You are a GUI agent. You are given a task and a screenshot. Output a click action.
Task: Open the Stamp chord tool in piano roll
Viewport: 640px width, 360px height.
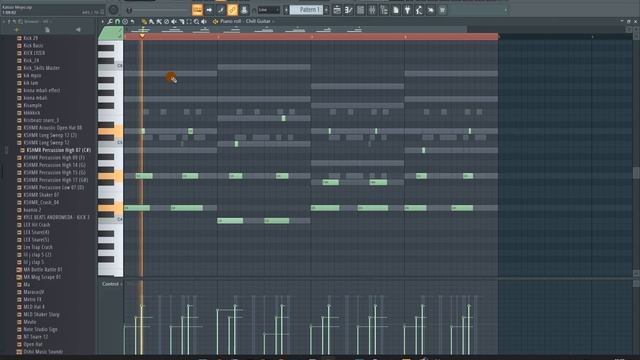125,21
